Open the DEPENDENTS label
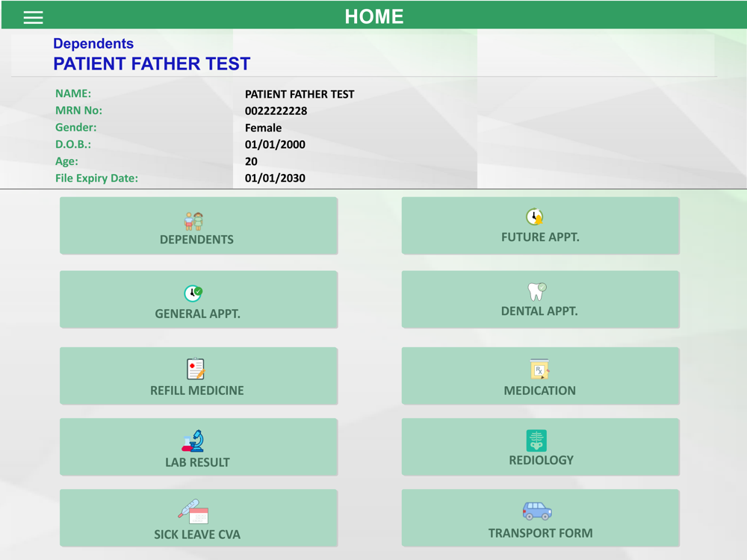This screenshot has width=747, height=560. (x=196, y=240)
